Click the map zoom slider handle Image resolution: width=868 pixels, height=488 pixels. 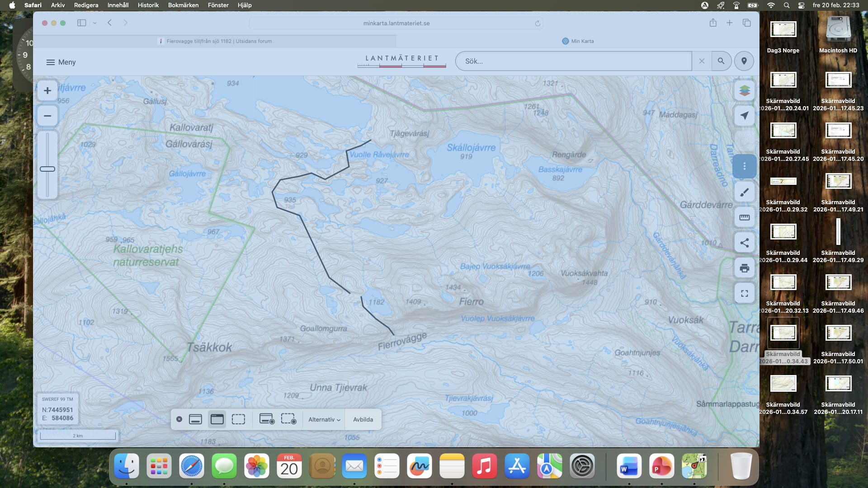[47, 169]
